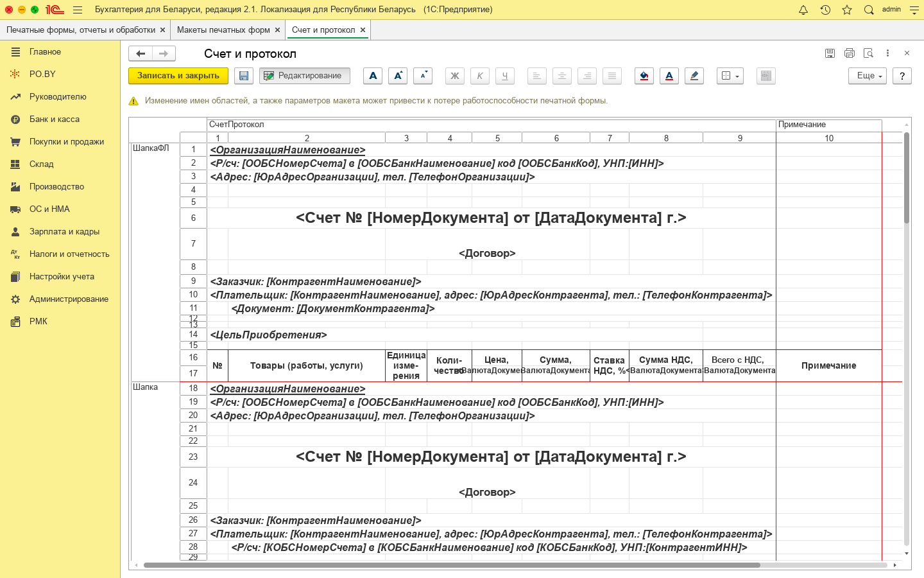Click the help (?) button
Screen dimensions: 924x578
click(x=902, y=76)
